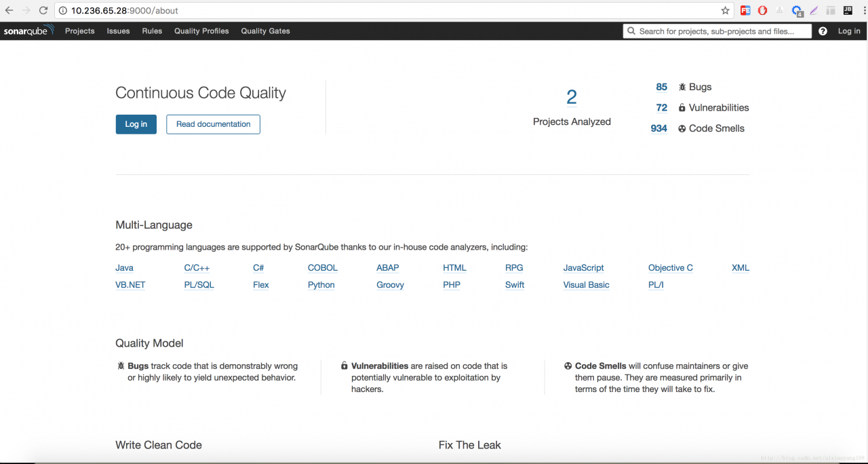Click the SonarQube logo

click(28, 31)
